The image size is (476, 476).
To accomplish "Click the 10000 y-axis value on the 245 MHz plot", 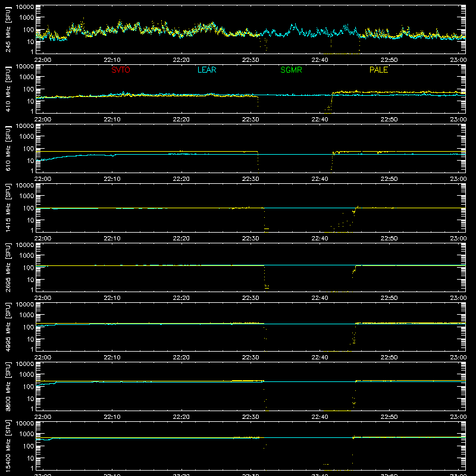I will coord(25,7).
